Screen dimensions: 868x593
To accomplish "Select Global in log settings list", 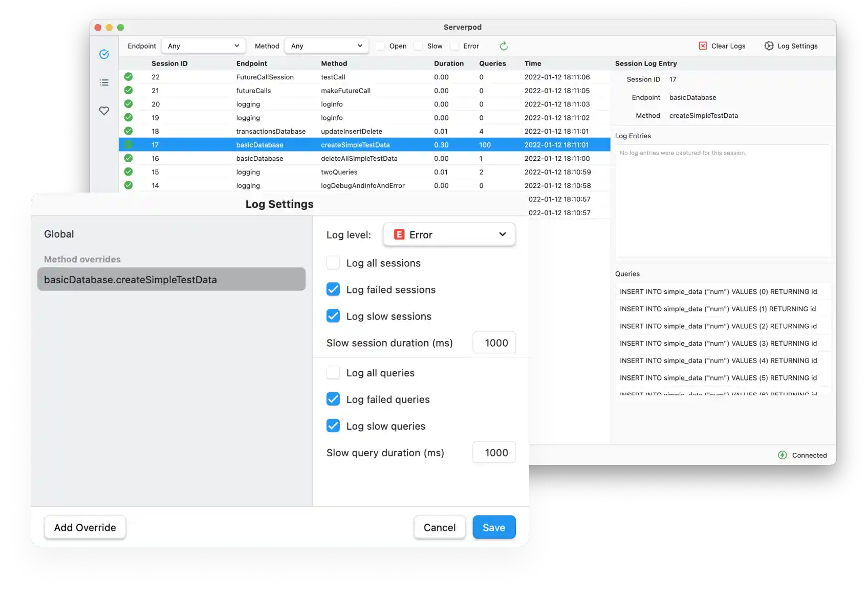I will [59, 234].
